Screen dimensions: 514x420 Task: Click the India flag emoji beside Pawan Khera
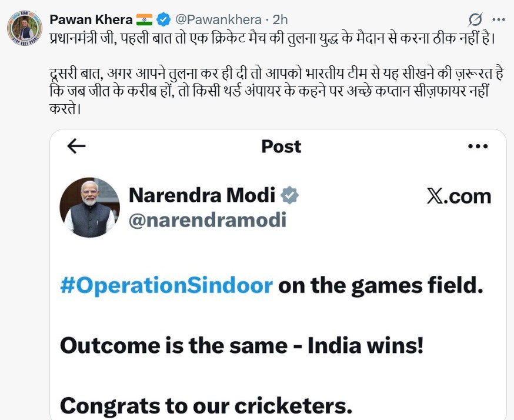click(144, 19)
